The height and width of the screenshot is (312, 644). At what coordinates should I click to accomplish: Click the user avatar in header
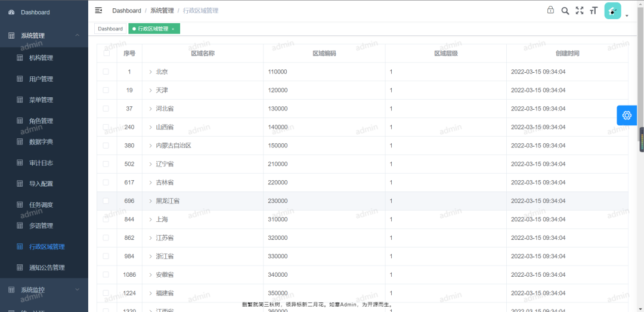[612, 11]
